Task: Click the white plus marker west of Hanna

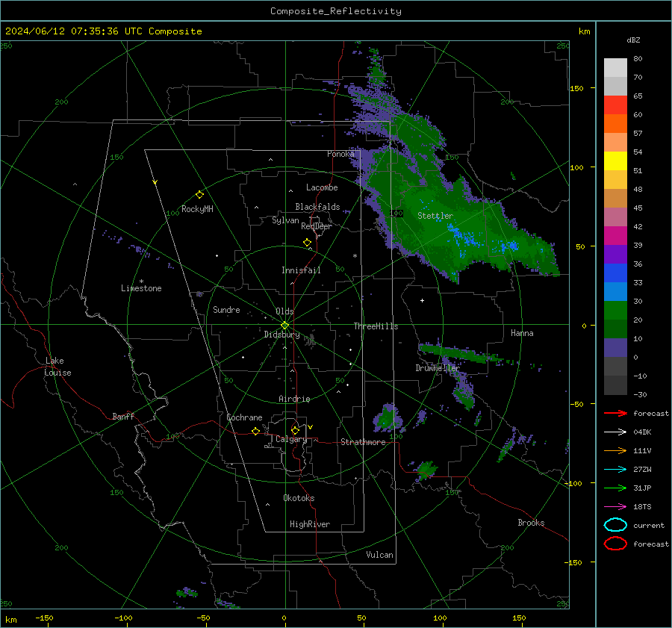Action: click(x=422, y=300)
